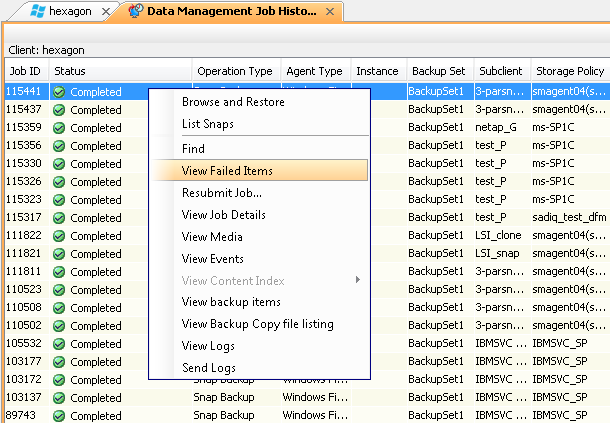
Task: Click Resubmit Job in the context menu
Action: click(221, 193)
